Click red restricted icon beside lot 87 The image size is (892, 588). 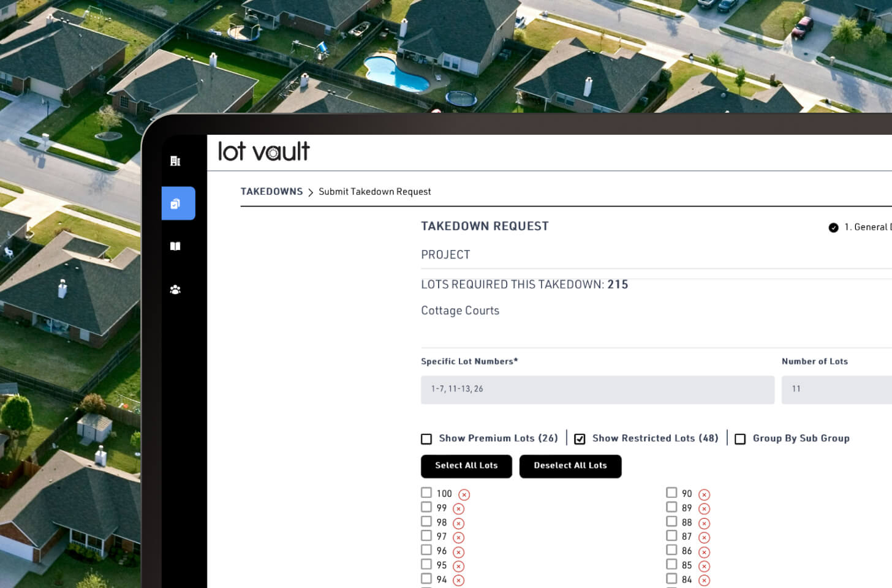coord(705,538)
